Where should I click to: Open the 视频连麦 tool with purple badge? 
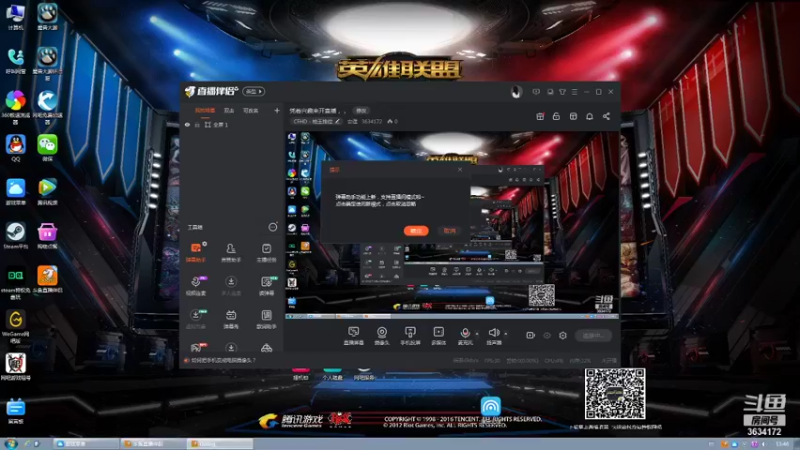[196, 286]
